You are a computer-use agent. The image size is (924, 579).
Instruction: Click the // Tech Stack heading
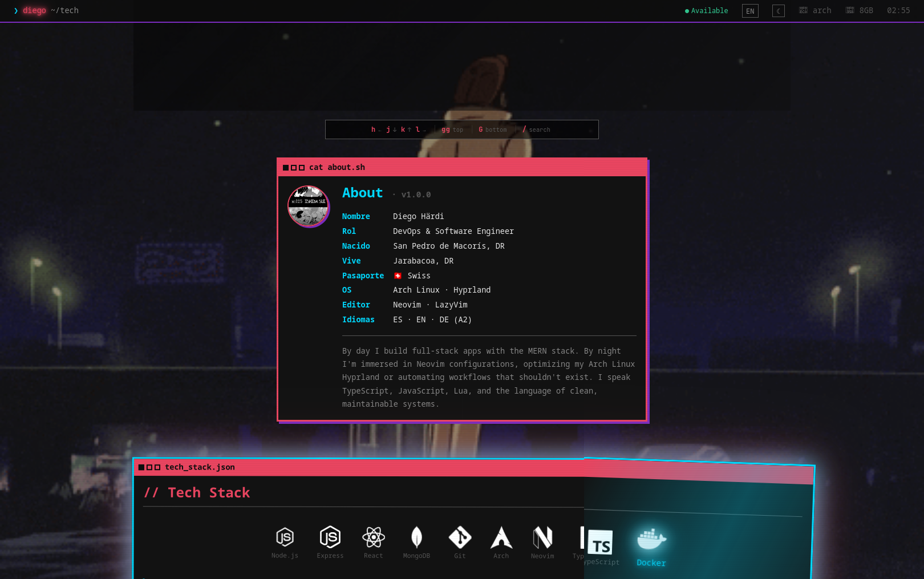pos(197,492)
